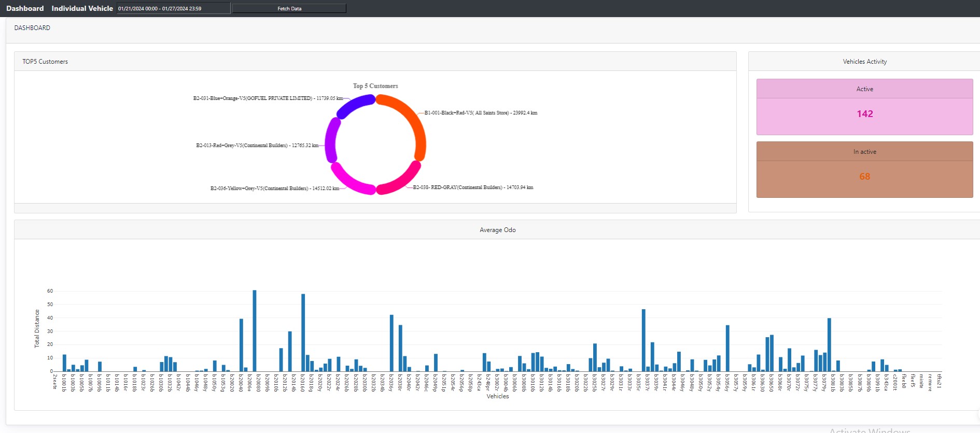Click the Vehicles Activity panel title
980x433 pixels.
(x=864, y=62)
